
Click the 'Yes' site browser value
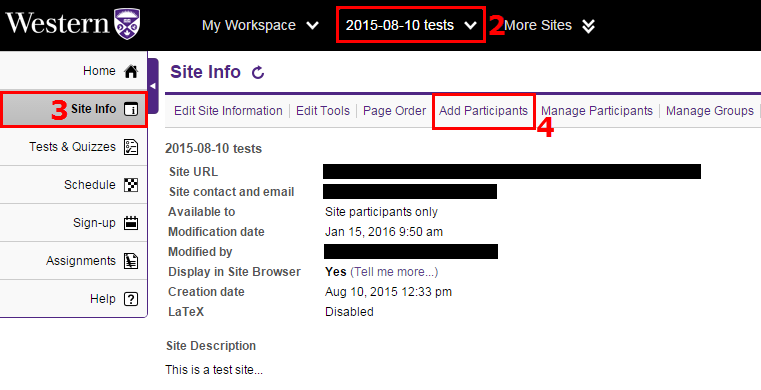click(x=336, y=272)
